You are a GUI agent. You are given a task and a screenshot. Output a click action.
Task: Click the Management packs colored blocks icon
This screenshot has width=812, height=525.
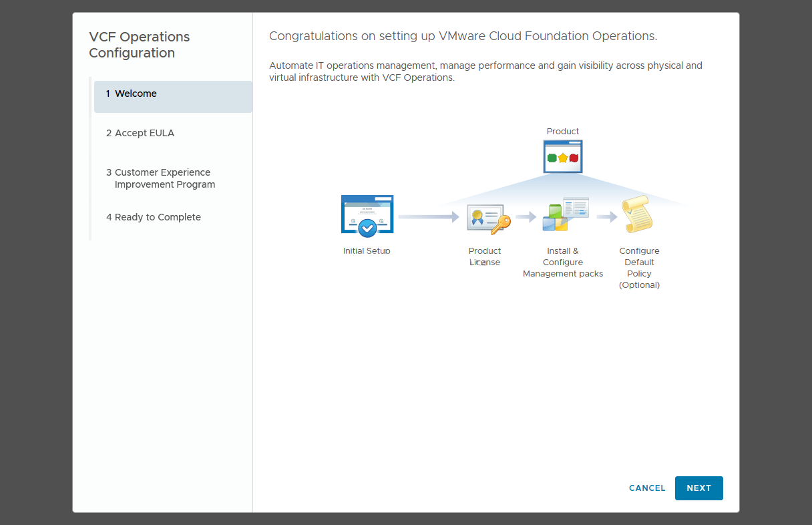coord(564,215)
